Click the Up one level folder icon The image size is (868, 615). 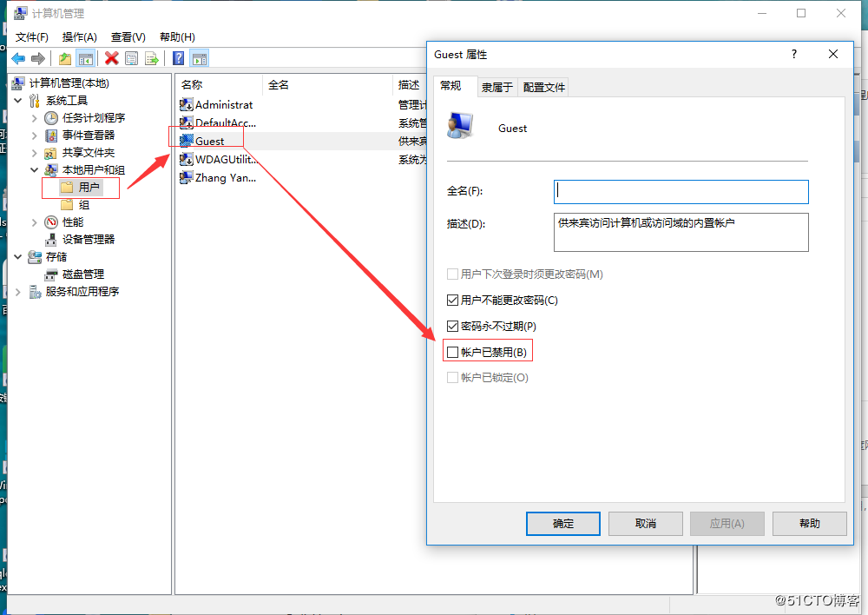(x=65, y=58)
